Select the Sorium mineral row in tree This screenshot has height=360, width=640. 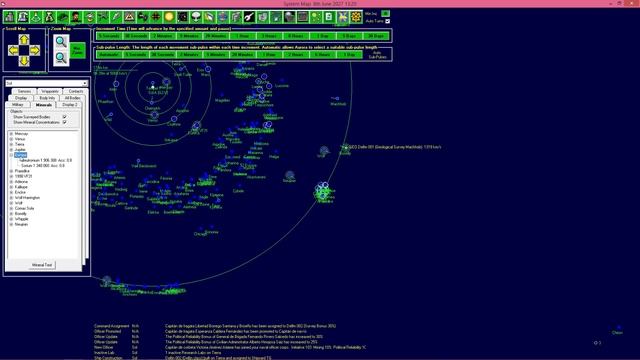(x=43, y=166)
